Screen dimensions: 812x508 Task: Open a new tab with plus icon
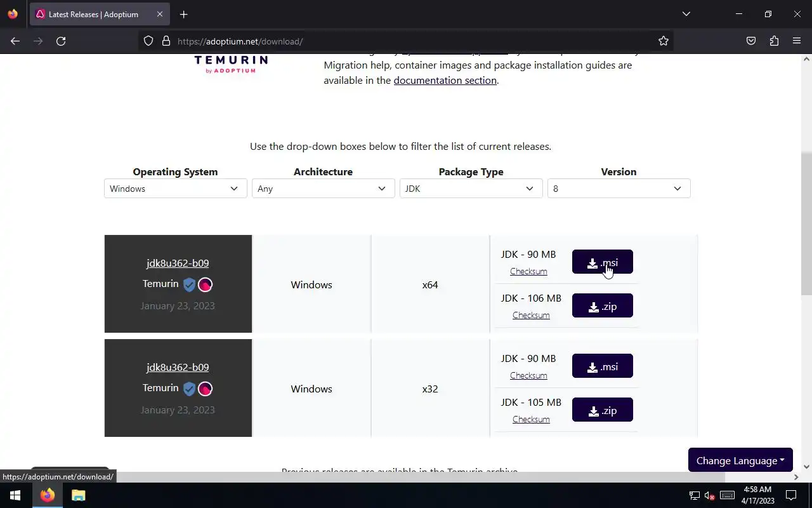click(x=183, y=14)
